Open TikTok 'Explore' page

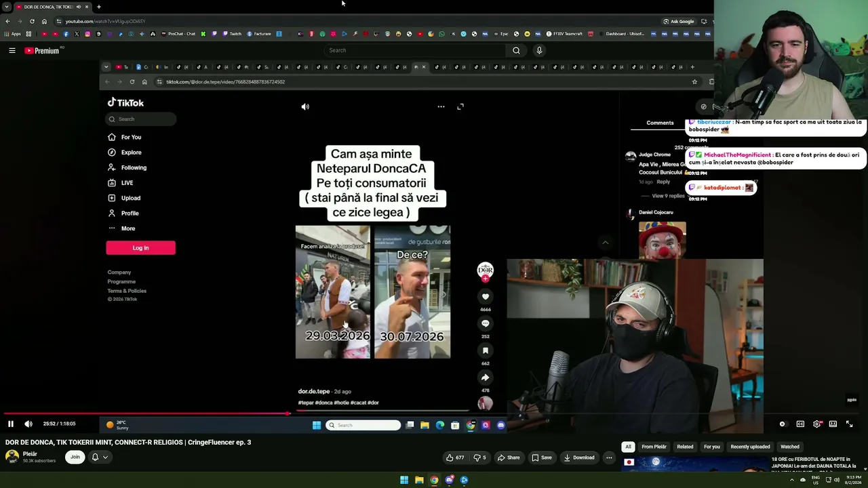tap(125, 152)
